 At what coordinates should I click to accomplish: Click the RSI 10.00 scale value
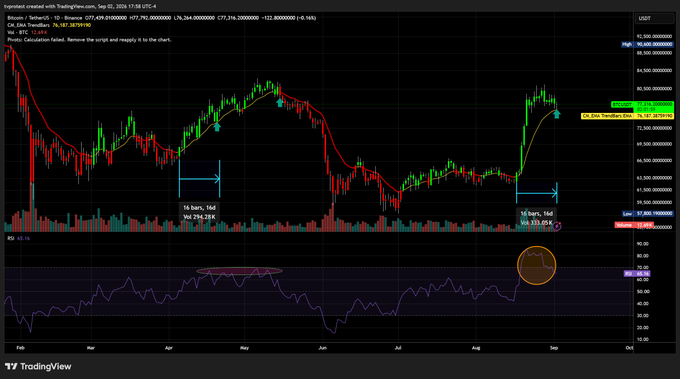pos(643,340)
